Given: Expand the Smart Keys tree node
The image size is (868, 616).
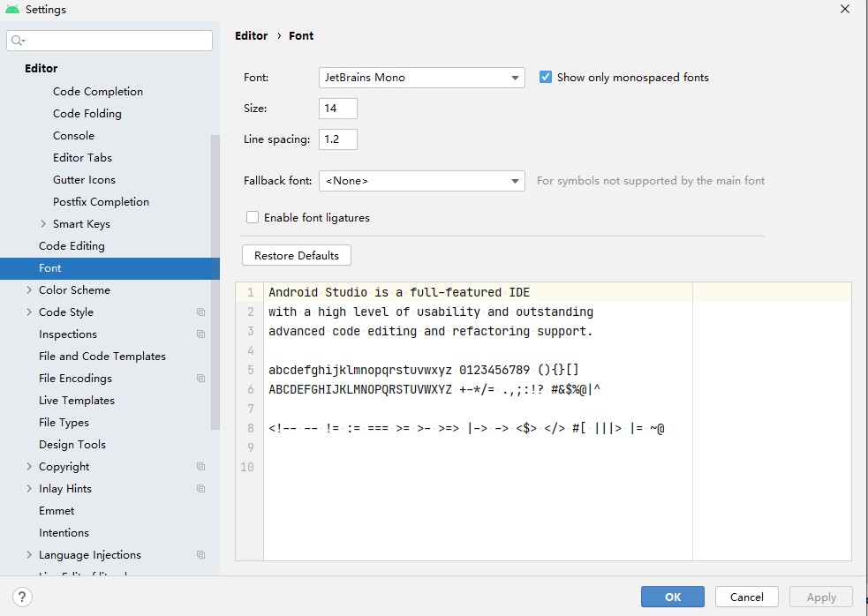Looking at the screenshot, I should coord(43,224).
